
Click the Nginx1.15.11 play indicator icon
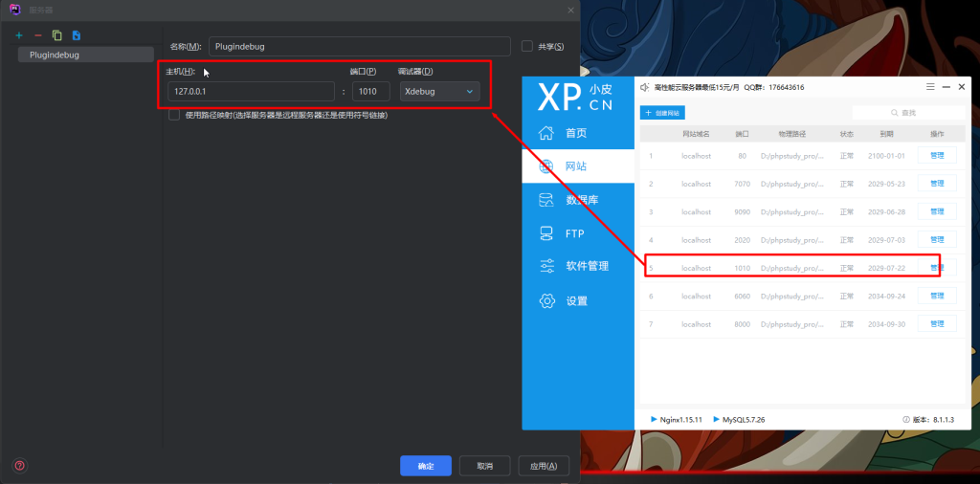coord(654,419)
